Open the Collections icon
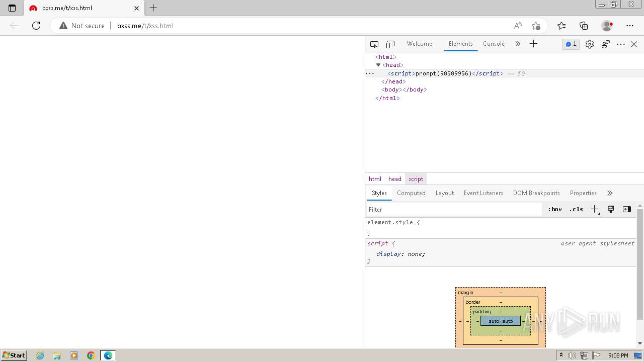The height and width of the screenshot is (362, 644). point(584,26)
